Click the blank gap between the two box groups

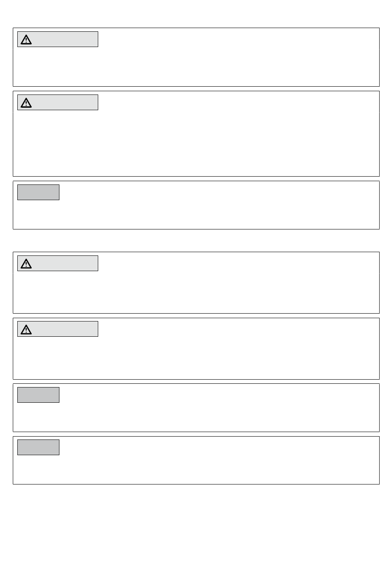point(196,241)
